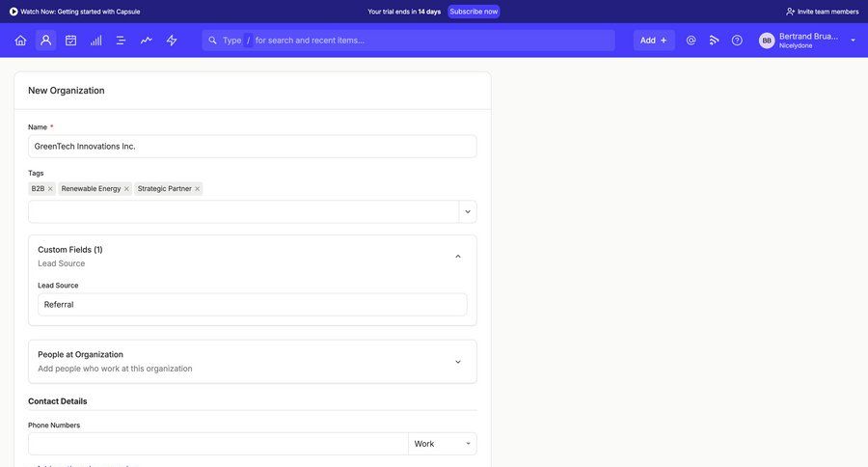This screenshot has width=868, height=467.
Task: Remove the Strategic Partner tag
Action: click(x=198, y=189)
